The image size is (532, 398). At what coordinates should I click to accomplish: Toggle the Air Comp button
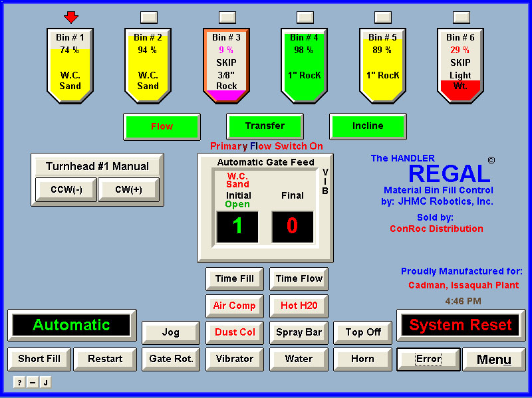[x=234, y=306]
